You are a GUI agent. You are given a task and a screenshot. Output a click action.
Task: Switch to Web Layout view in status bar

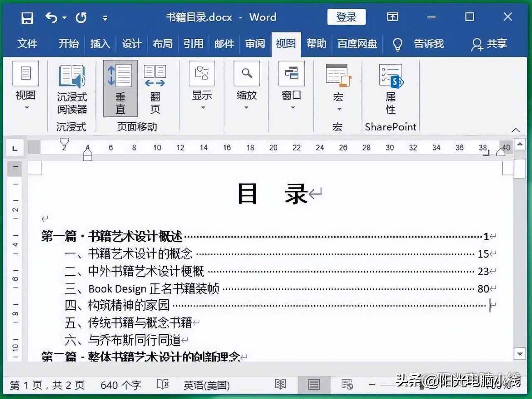(x=347, y=385)
